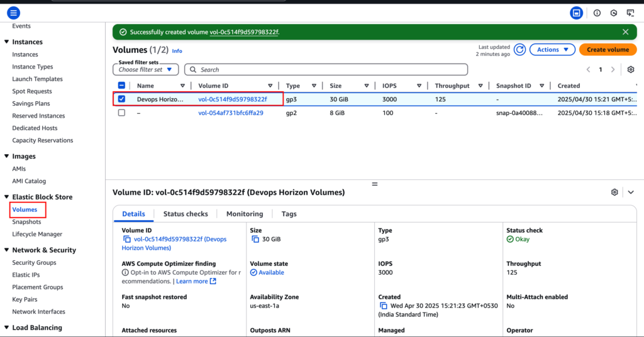The image size is (644, 337).
Task: Open Network Interfaces in the sidebar
Action: (x=38, y=312)
